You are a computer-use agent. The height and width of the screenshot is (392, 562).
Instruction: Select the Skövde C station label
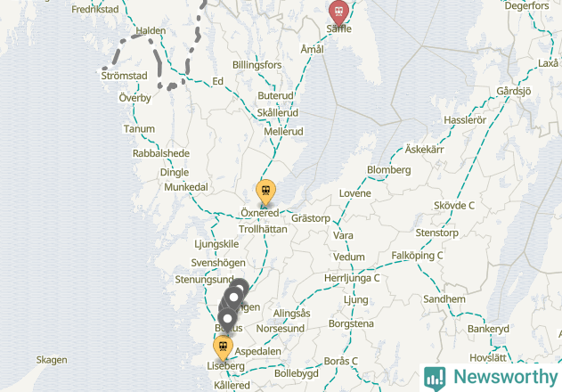454,206
